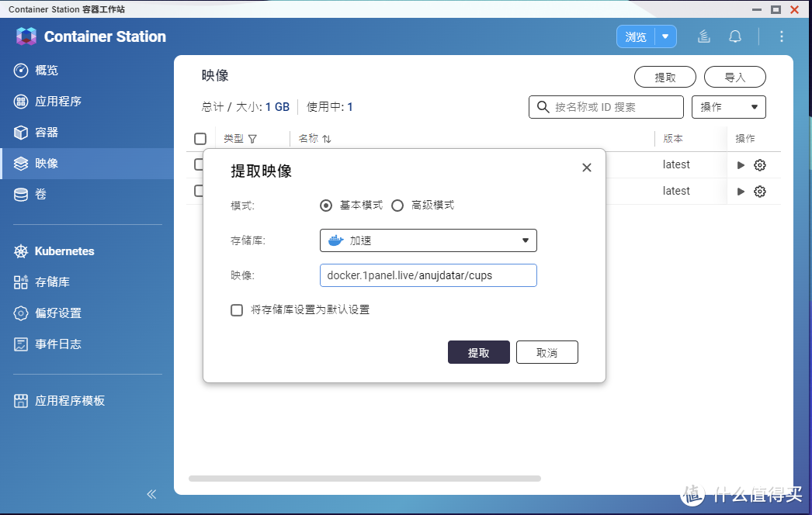
Task: Expand the 操作 dropdown above the table
Action: [727, 106]
